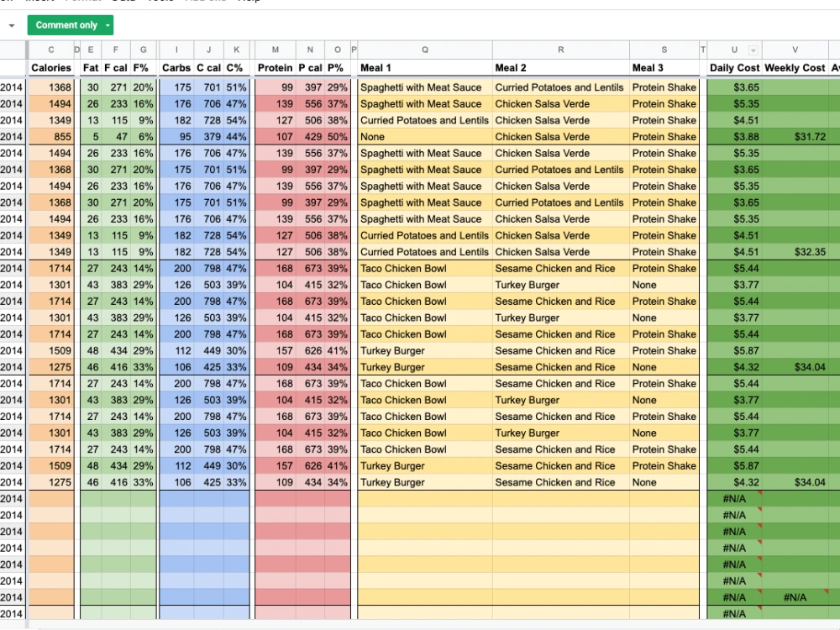
Task: Click the Meal 2 header cell
Action: (x=561, y=67)
